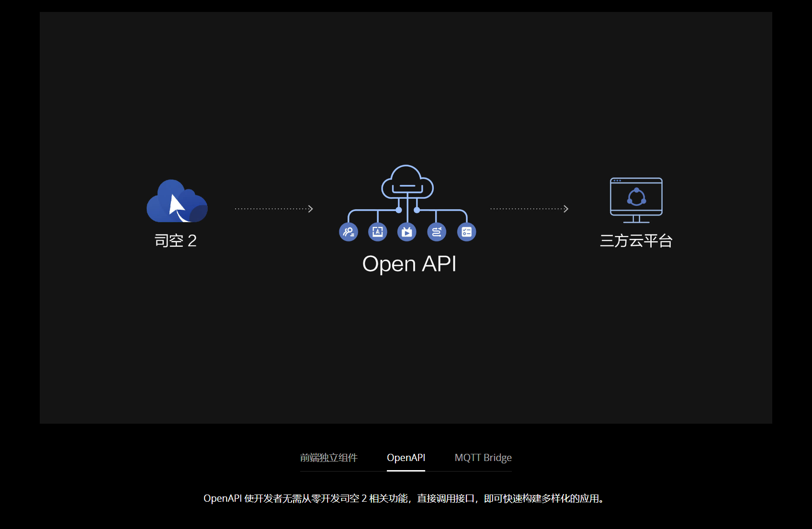Image resolution: width=812 pixels, height=529 pixels.
Task: Click the flight route circle icon
Action: coord(437,232)
